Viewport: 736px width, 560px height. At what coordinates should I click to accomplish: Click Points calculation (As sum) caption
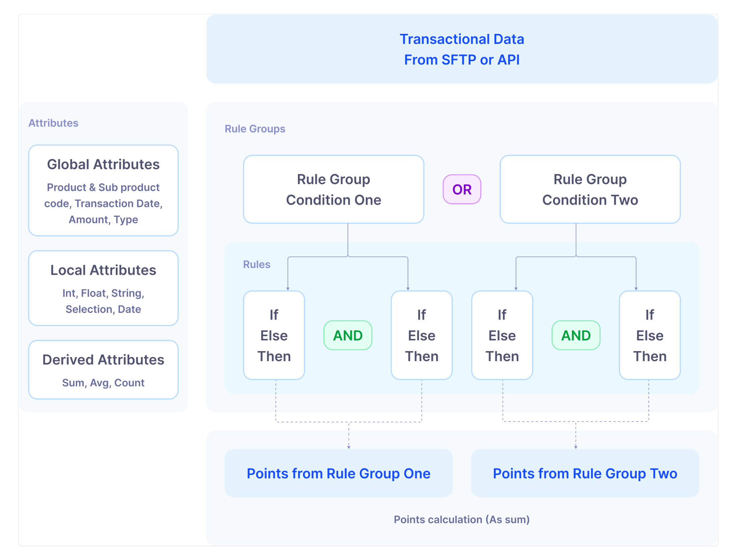pyautogui.click(x=461, y=519)
